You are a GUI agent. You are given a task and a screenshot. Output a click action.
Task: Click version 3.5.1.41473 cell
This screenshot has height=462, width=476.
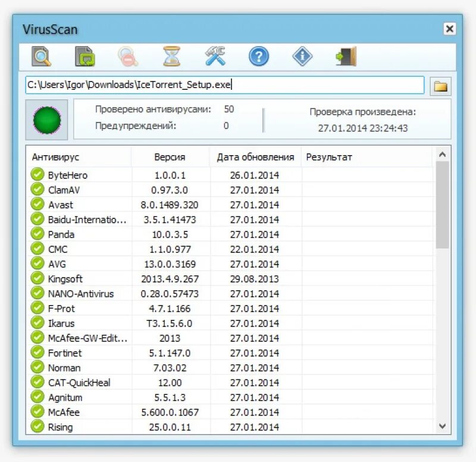pos(170,219)
